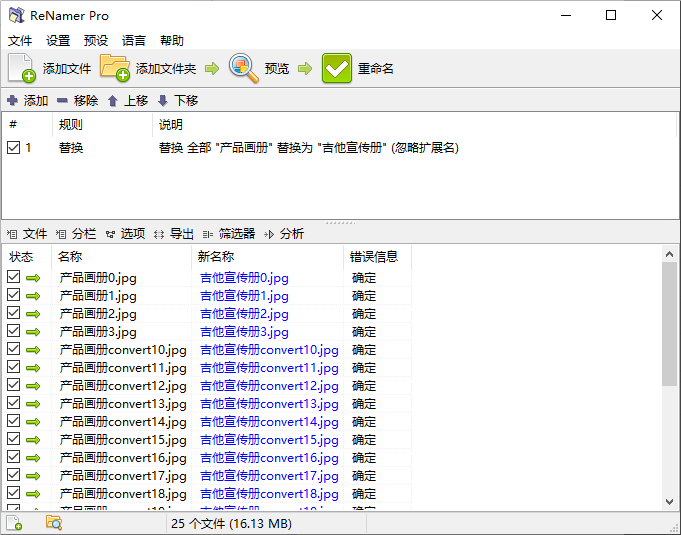Click green arrow beside 产品画册convert14.jpg
681x535 pixels.
pyautogui.click(x=33, y=422)
